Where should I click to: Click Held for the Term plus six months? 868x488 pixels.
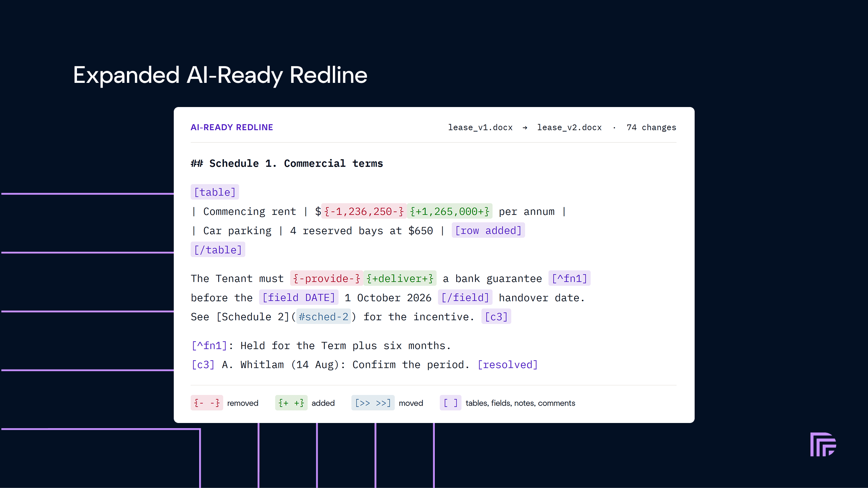pyautogui.click(x=346, y=345)
